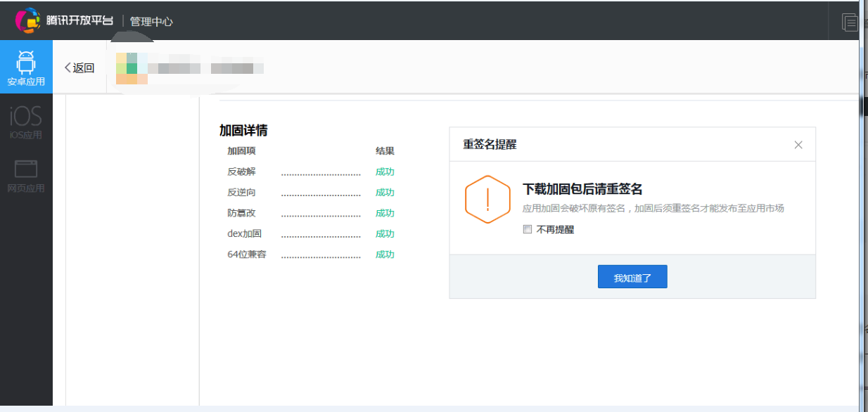Select the 反破解 row label
868x412 pixels.
241,172
